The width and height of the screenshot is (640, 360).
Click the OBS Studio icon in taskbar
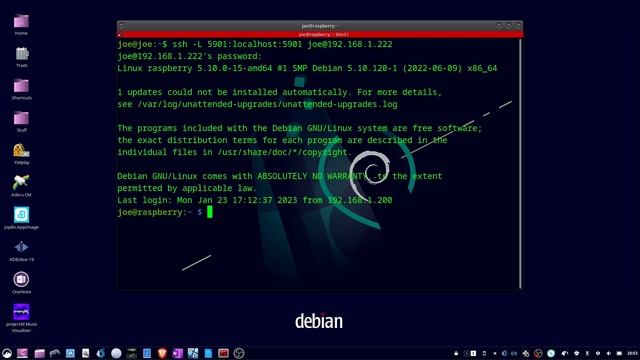pyautogui.click(x=239, y=353)
